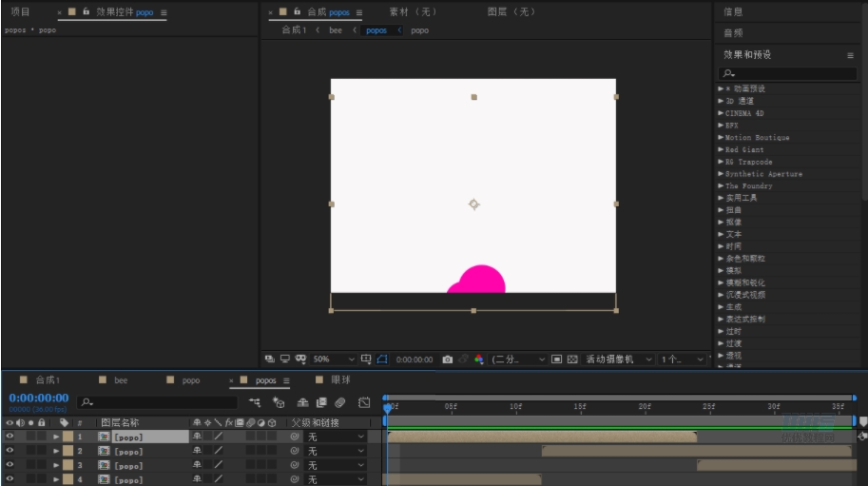Toggle the lock box for layer 1
Image resolution: width=868 pixels, height=486 pixels.
(x=42, y=437)
